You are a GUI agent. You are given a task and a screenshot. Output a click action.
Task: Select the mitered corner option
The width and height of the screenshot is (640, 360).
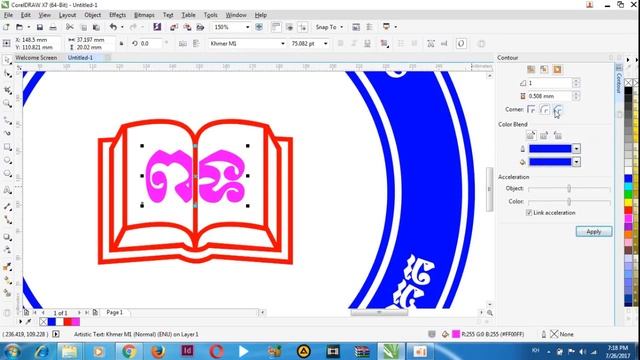531,109
